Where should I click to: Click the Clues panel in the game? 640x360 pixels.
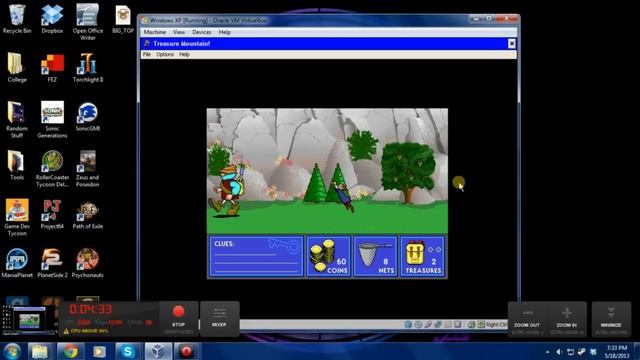(x=256, y=256)
